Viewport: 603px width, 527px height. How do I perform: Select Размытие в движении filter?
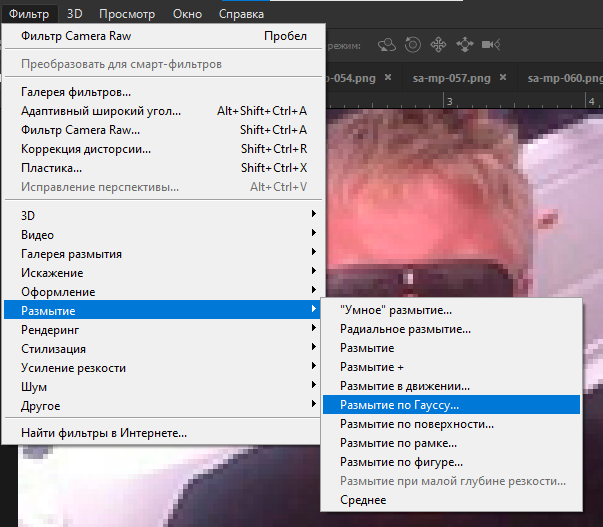[x=405, y=386]
